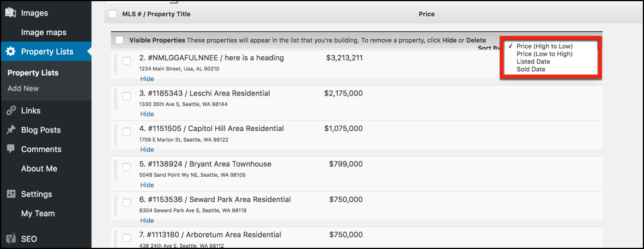Hide the Bryant Area Townhouse property
The image size is (644, 249).
tap(147, 185)
